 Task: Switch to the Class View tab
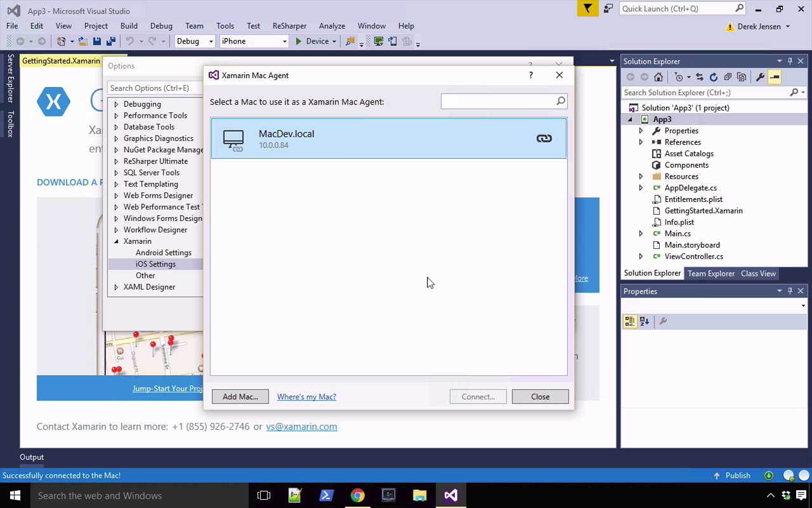pyautogui.click(x=758, y=274)
